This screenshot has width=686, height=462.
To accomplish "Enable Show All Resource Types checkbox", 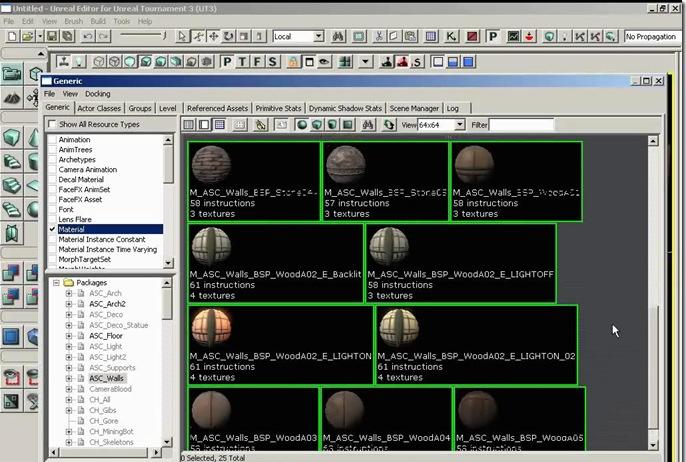I will click(x=52, y=124).
